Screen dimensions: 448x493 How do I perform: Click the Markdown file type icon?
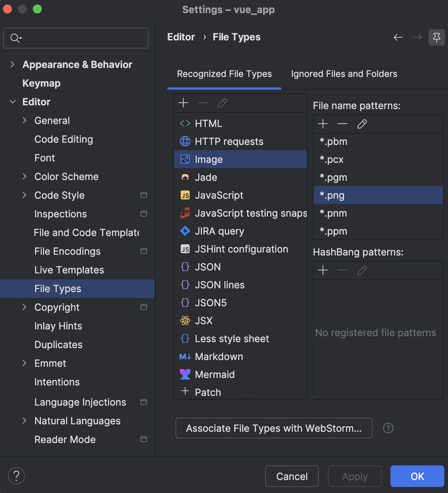point(185,357)
